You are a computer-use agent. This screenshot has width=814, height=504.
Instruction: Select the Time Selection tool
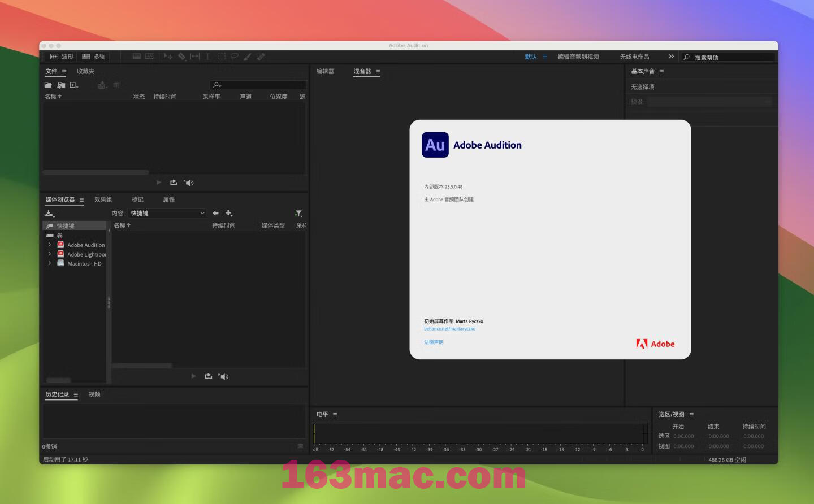208,57
